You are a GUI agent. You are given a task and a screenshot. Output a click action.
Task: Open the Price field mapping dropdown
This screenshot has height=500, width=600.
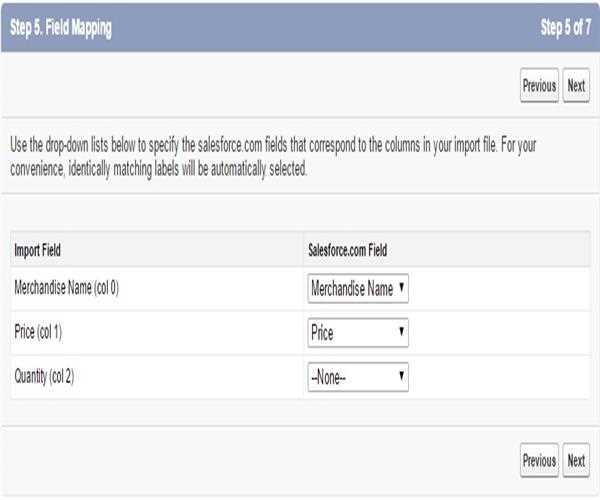358,333
